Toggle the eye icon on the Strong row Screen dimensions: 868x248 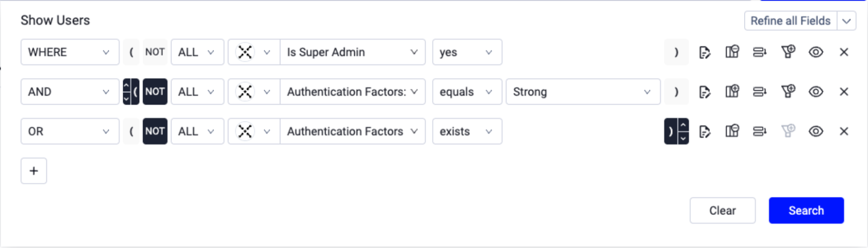(816, 92)
